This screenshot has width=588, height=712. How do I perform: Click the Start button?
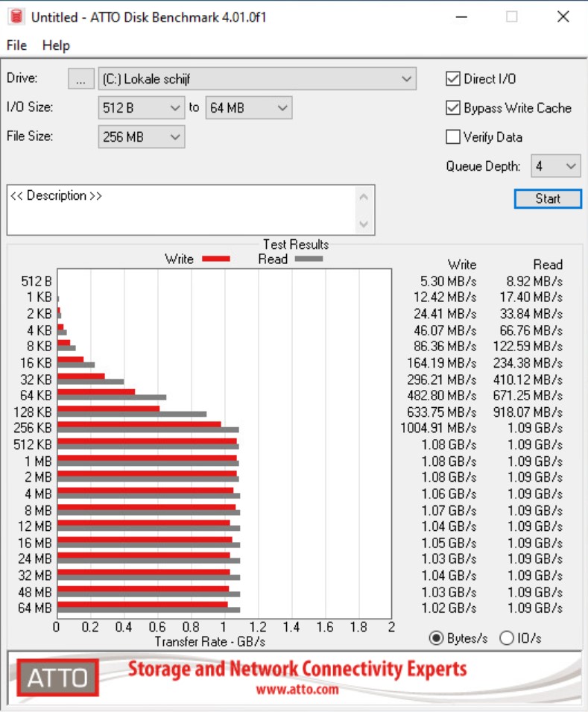(x=548, y=199)
